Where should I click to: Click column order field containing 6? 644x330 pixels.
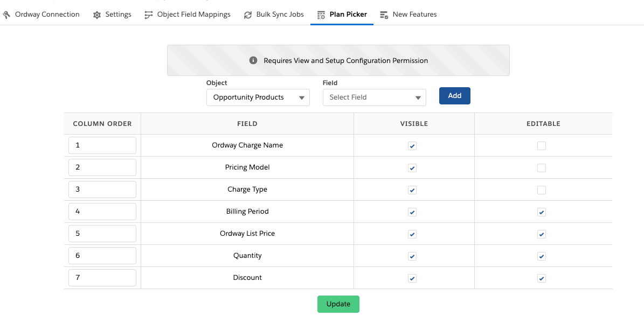tap(102, 256)
